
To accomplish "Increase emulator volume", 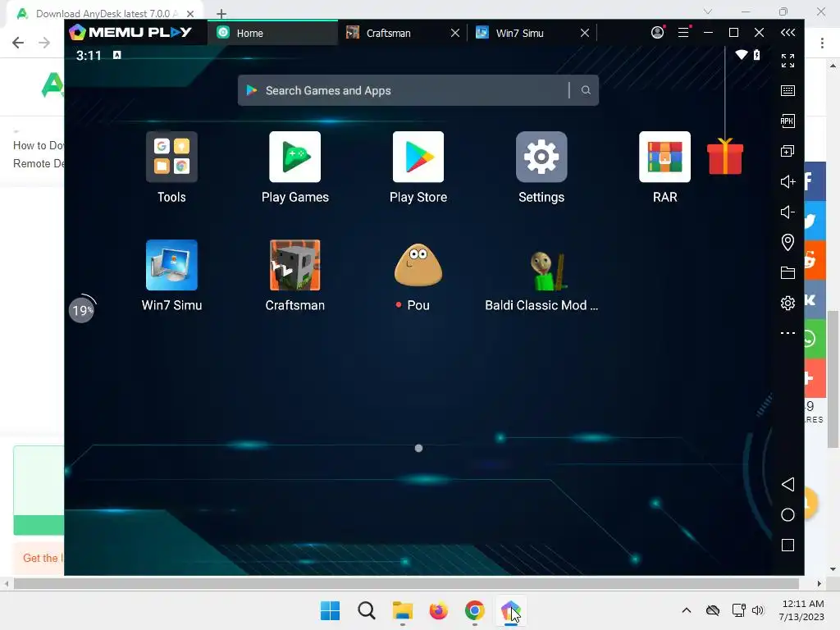I will 787,181.
